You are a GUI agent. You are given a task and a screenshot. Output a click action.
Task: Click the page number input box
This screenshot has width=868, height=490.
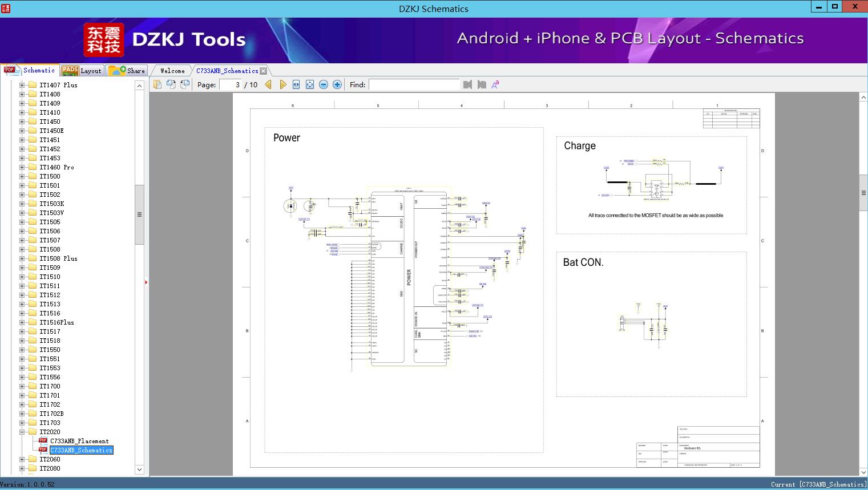[231, 84]
